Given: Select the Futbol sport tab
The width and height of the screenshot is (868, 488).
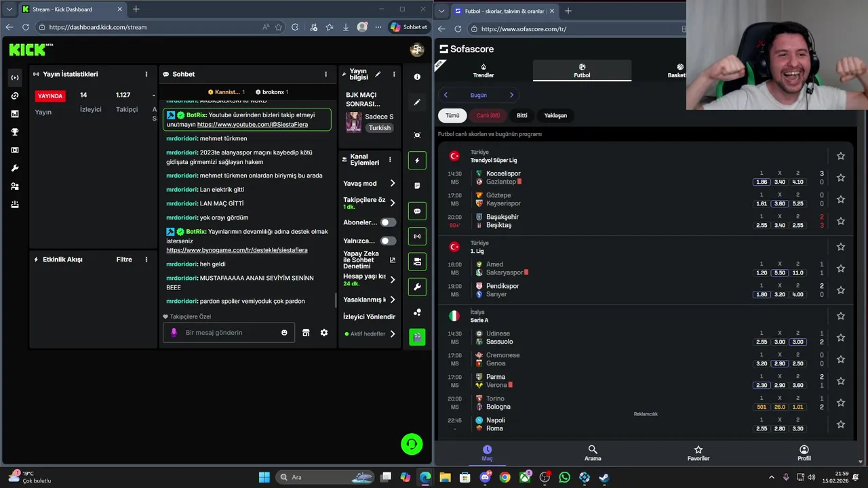Looking at the screenshot, I should [x=582, y=70].
